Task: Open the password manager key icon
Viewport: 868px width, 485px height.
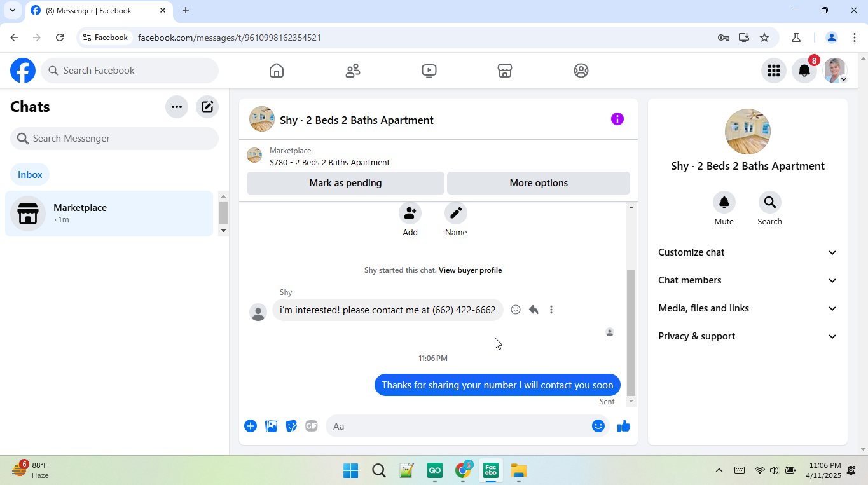Action: [724, 38]
